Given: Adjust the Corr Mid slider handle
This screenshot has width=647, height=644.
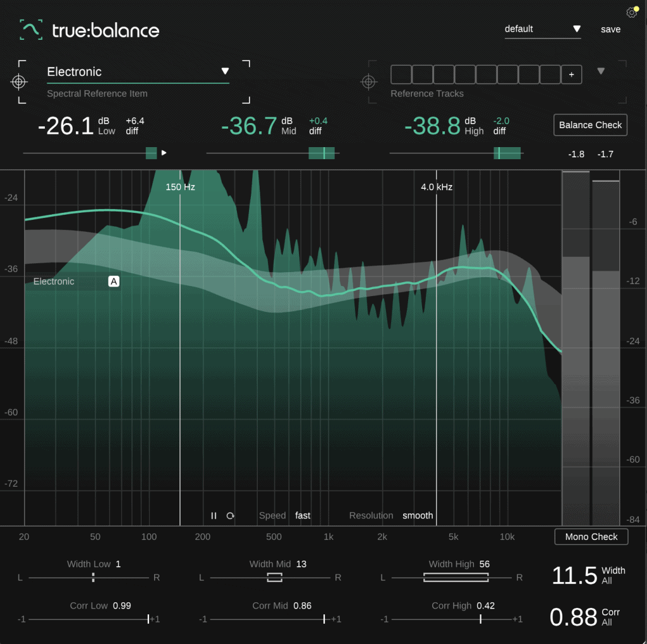Looking at the screenshot, I should [x=324, y=619].
